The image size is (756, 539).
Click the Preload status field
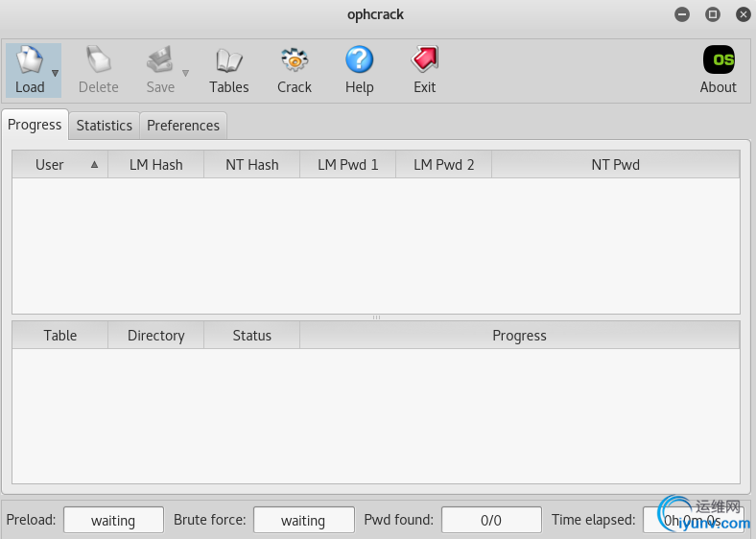pos(114,520)
